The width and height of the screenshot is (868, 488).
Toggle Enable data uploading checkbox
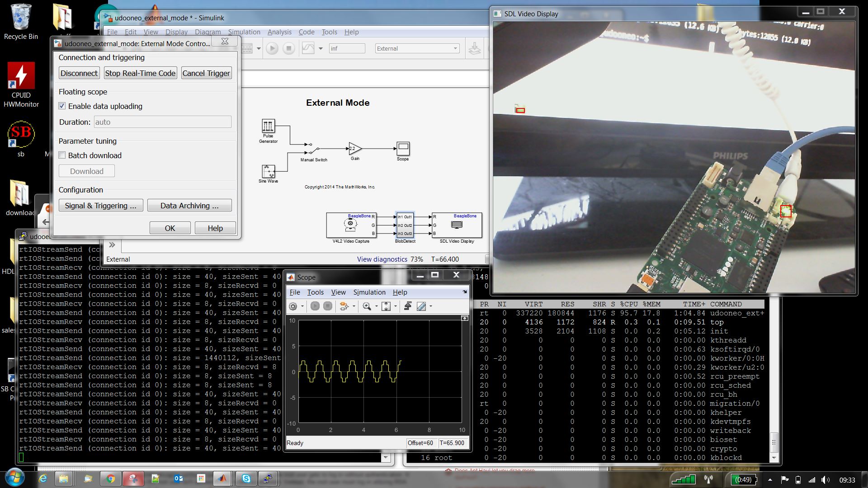pyautogui.click(x=62, y=106)
